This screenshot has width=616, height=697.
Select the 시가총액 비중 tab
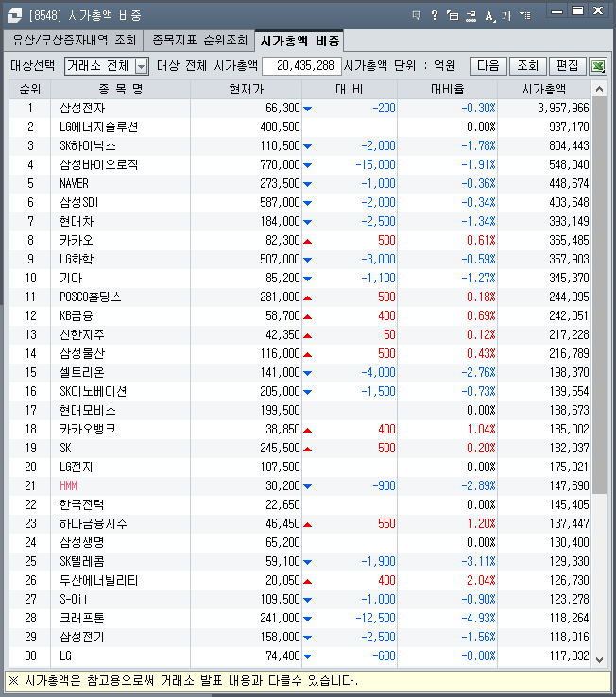tap(299, 41)
